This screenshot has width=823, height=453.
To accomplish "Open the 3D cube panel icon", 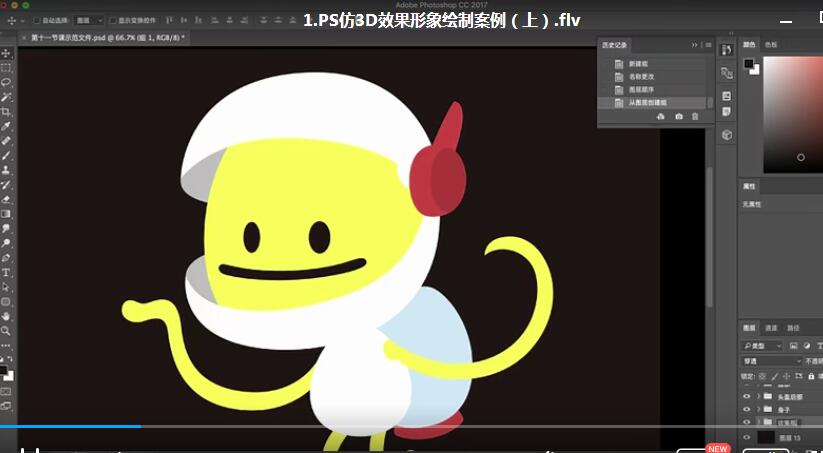I will coord(727,134).
